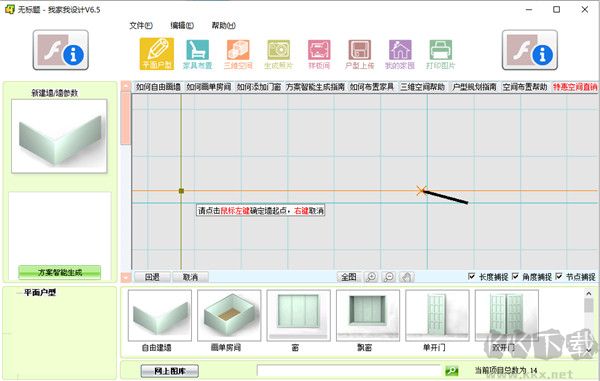Open the 户型规划指南 tab
The height and width of the screenshot is (381, 600).
(x=474, y=87)
